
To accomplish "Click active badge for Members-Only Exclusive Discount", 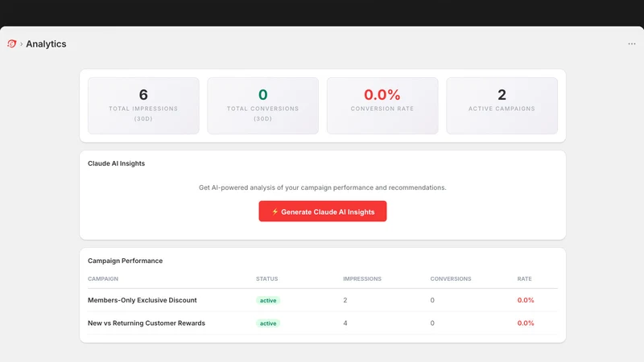I will click(268, 300).
